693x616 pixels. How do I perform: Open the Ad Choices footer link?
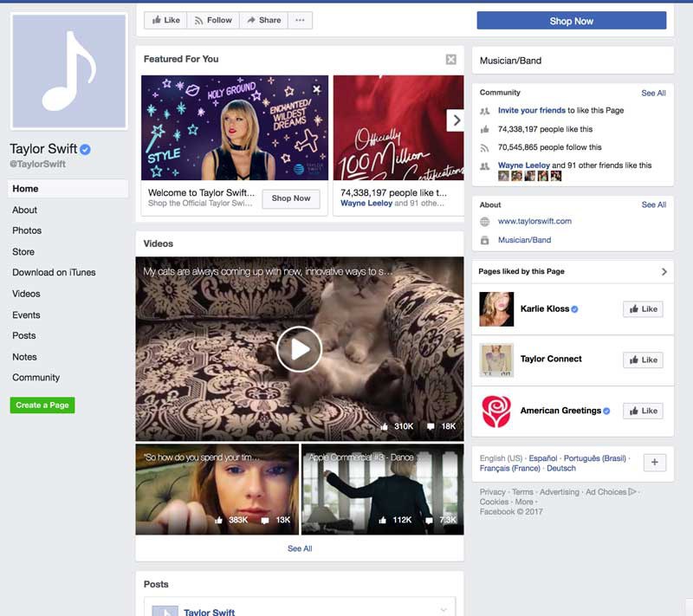611,492
